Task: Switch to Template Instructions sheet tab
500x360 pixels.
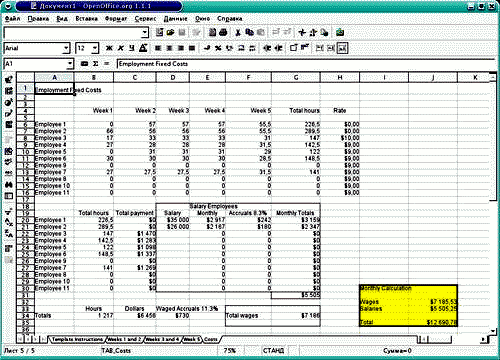Action: [78, 339]
